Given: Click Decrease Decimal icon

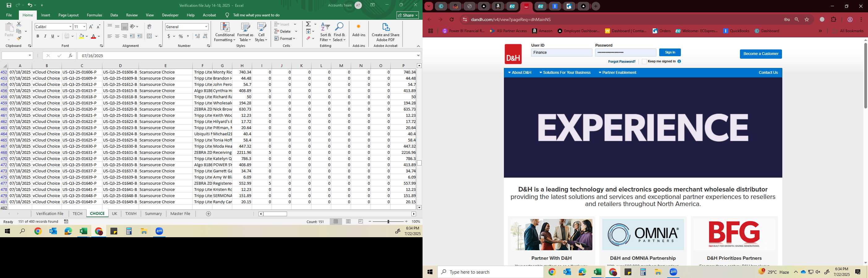Looking at the screenshot, I should (205, 36).
